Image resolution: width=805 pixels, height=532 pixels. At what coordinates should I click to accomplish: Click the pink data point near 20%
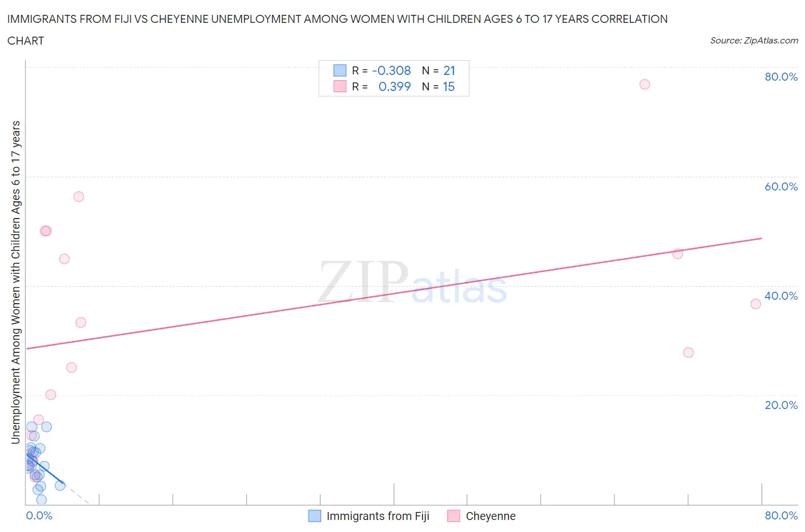tap(50, 394)
